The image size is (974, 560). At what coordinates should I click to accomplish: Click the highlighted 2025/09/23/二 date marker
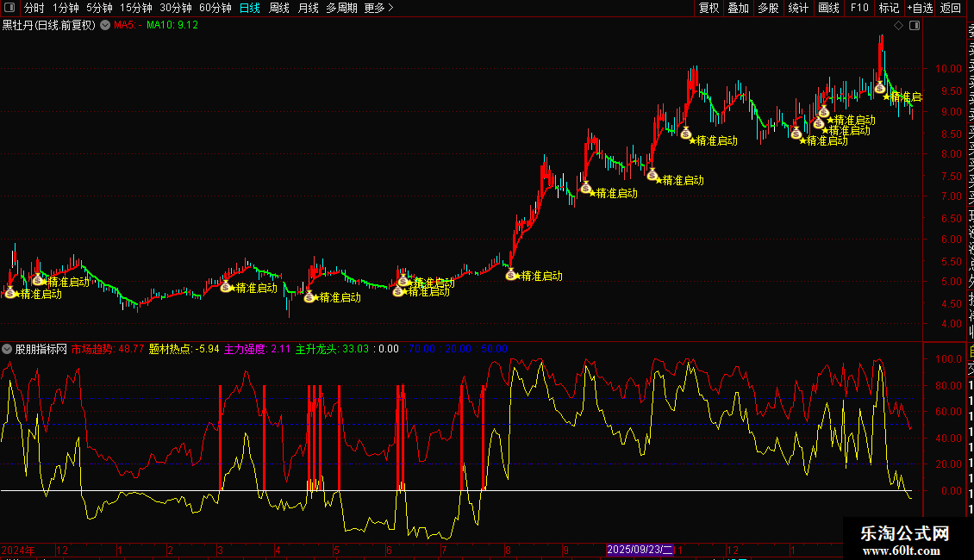tap(640, 550)
